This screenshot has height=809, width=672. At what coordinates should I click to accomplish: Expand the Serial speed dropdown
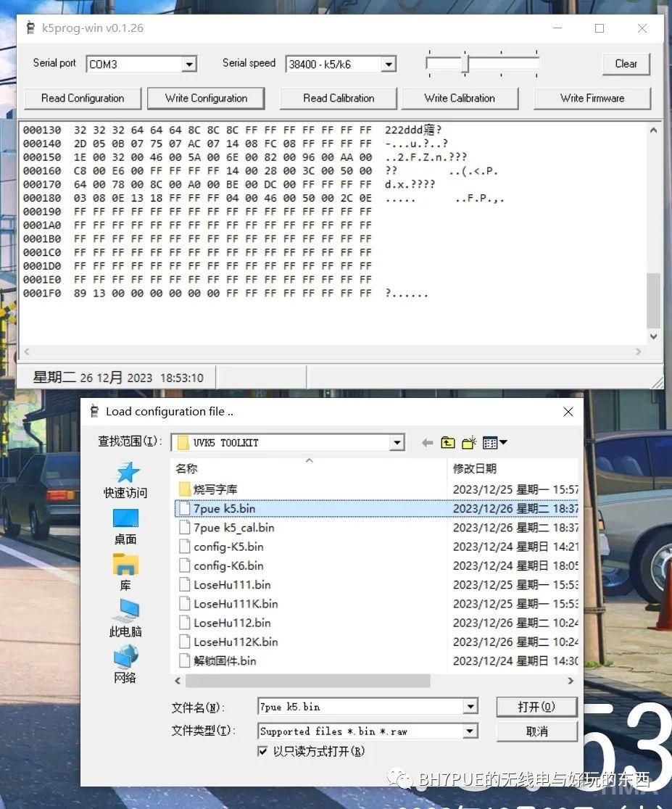click(389, 65)
